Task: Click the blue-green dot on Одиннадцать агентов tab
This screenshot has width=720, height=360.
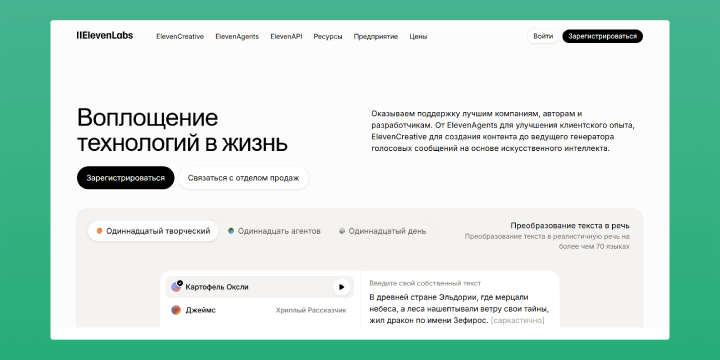Action: pos(231,231)
